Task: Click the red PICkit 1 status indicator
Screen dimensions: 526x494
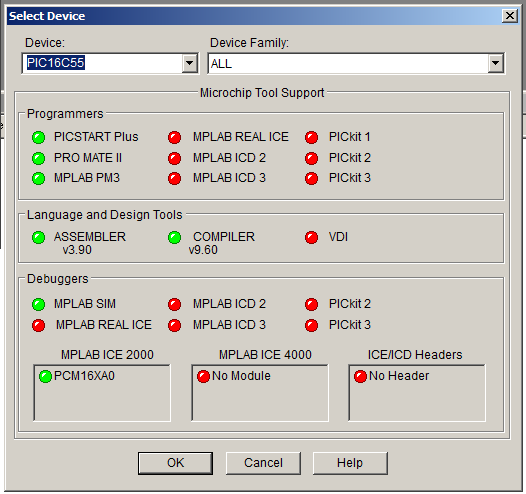Action: [311, 137]
